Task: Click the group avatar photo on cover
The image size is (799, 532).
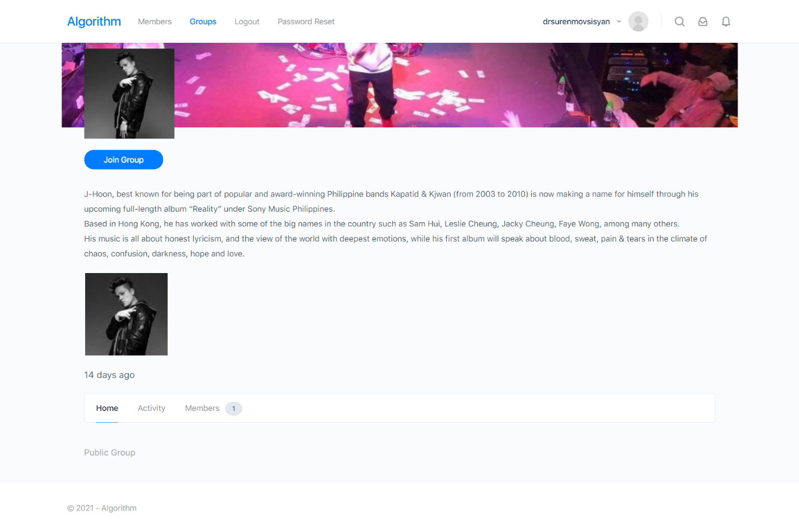Action: pyautogui.click(x=129, y=93)
